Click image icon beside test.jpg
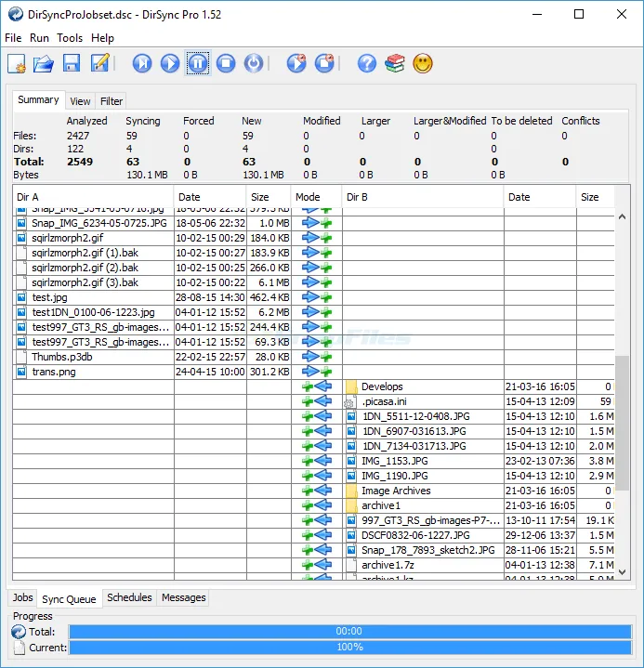 pos(21,297)
